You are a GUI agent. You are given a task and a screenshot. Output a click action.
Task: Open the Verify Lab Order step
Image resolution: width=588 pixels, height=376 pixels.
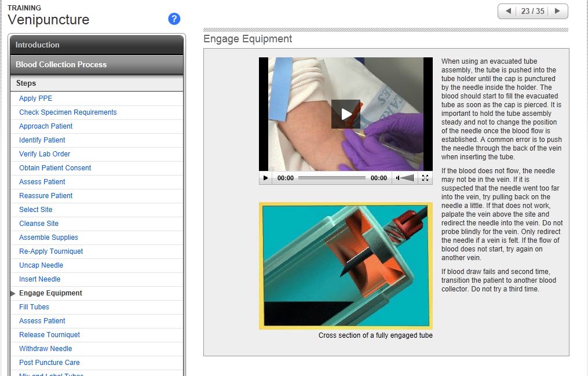(x=45, y=154)
